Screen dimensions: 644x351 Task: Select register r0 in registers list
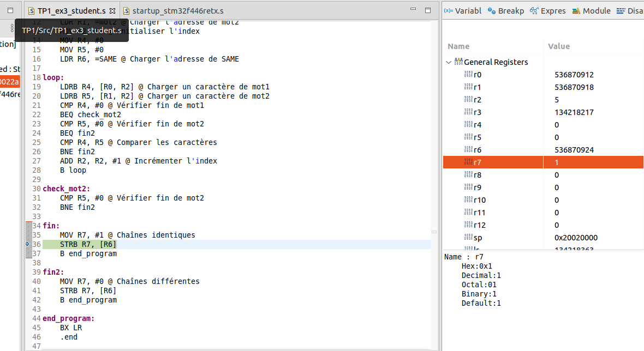pyautogui.click(x=478, y=75)
